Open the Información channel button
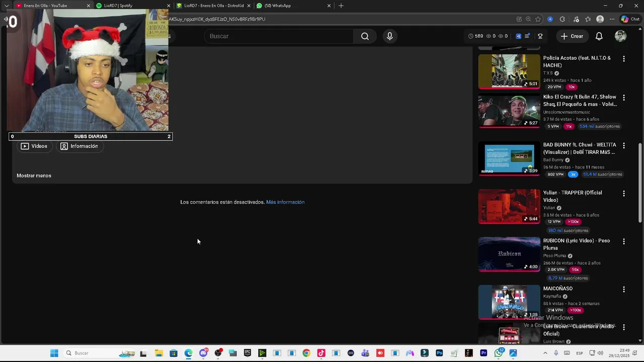 pyautogui.click(x=79, y=146)
